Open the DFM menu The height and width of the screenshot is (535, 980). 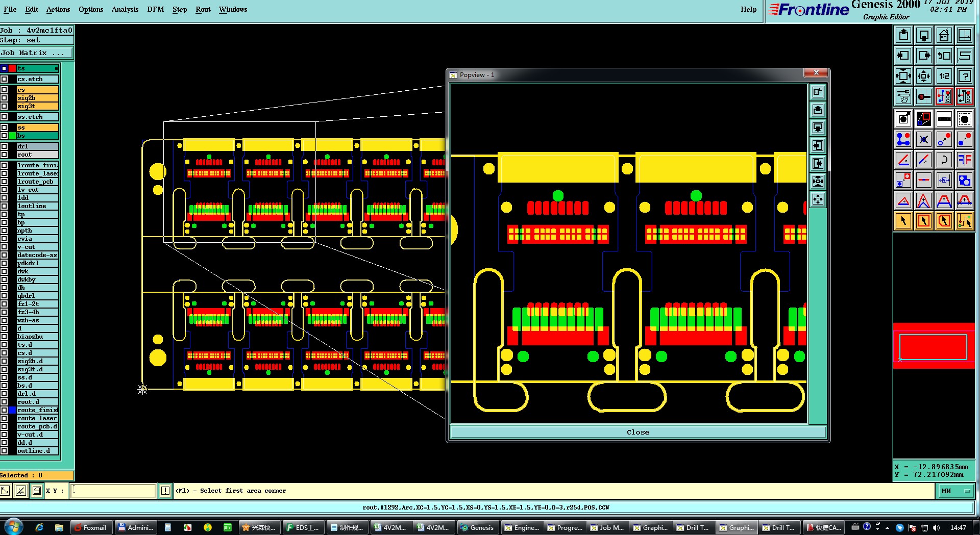[155, 9]
